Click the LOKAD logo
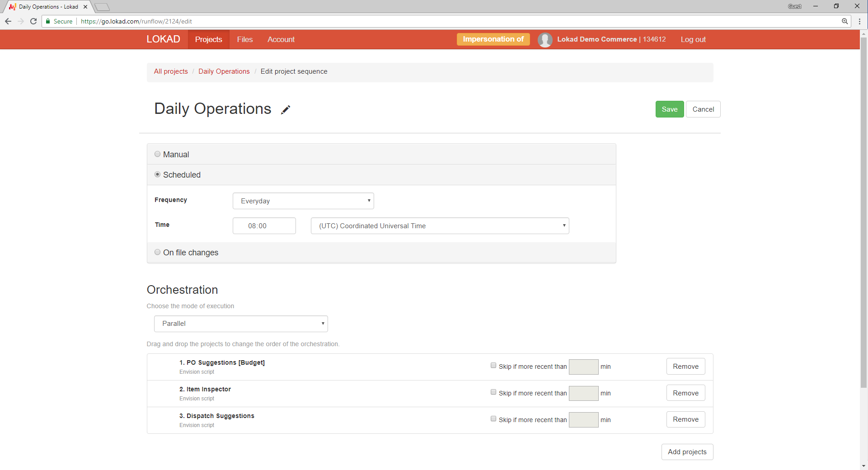 [x=163, y=39]
